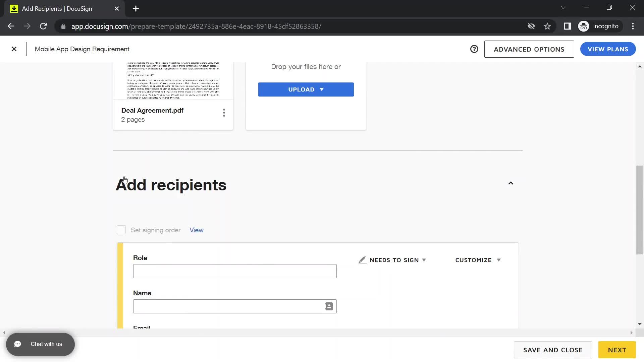Click the DocuSign upload icon button
This screenshot has height=362, width=644.
322,89
